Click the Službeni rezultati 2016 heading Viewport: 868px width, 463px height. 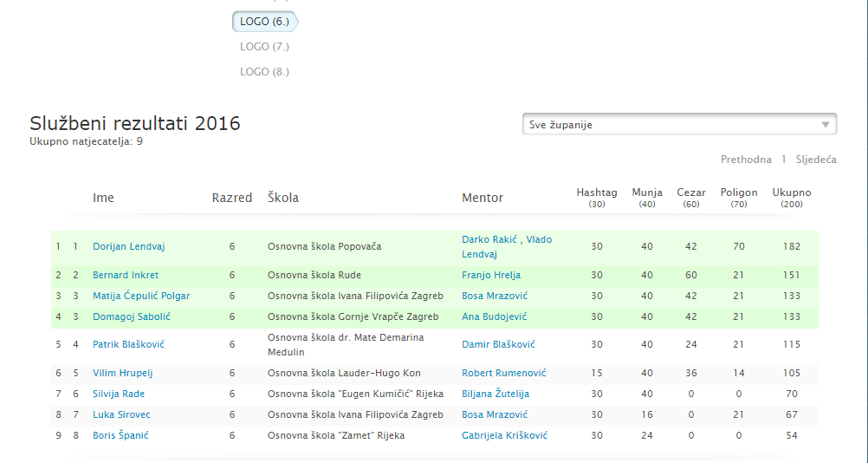click(x=134, y=122)
